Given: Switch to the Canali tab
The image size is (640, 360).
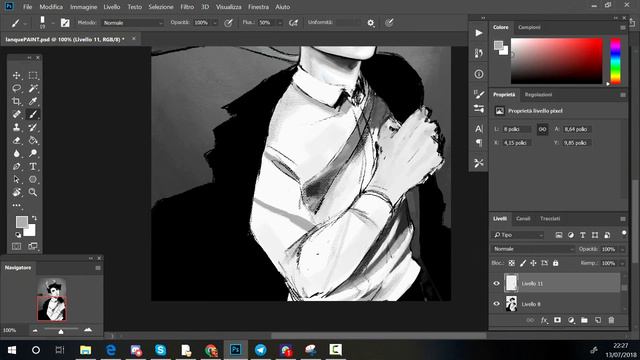Looking at the screenshot, I should coord(523,219).
